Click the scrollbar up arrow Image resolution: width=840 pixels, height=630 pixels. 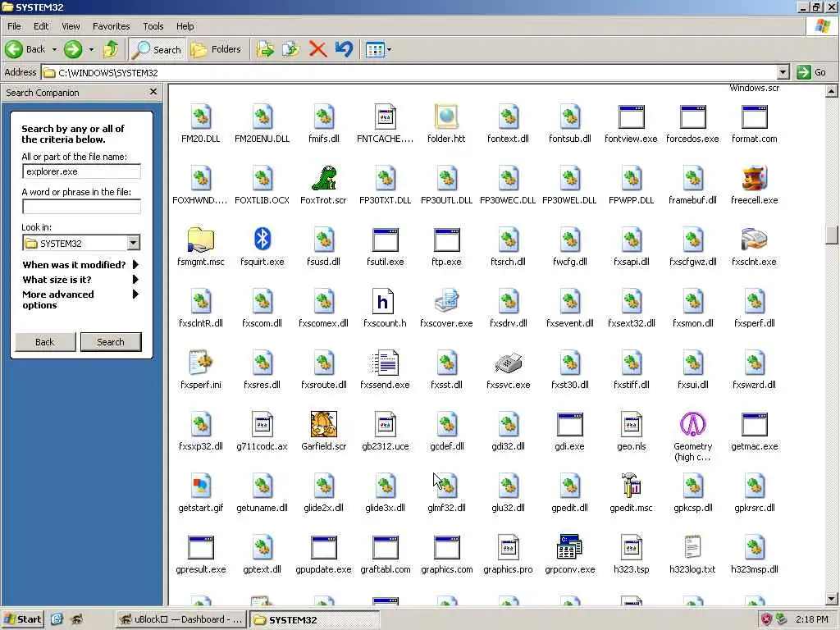point(832,91)
